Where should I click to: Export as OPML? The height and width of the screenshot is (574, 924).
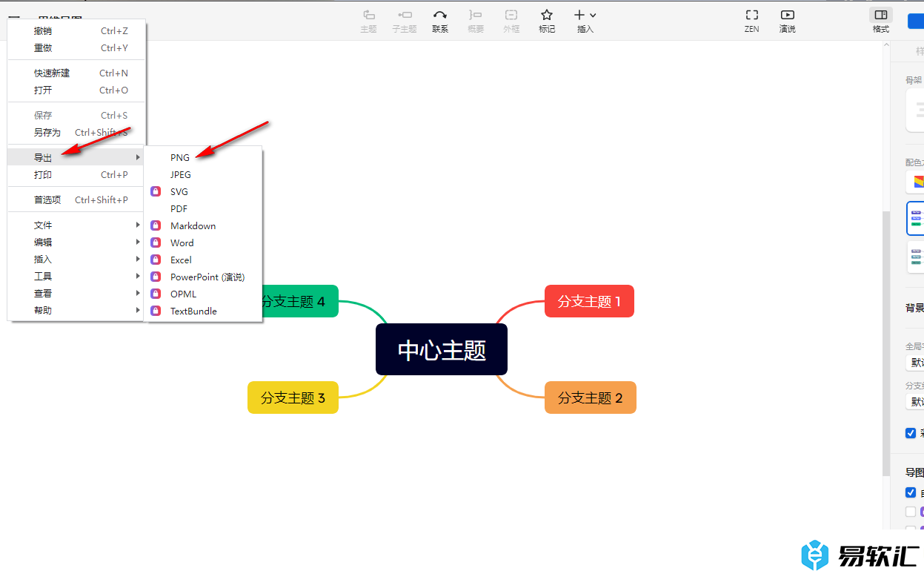(203, 294)
